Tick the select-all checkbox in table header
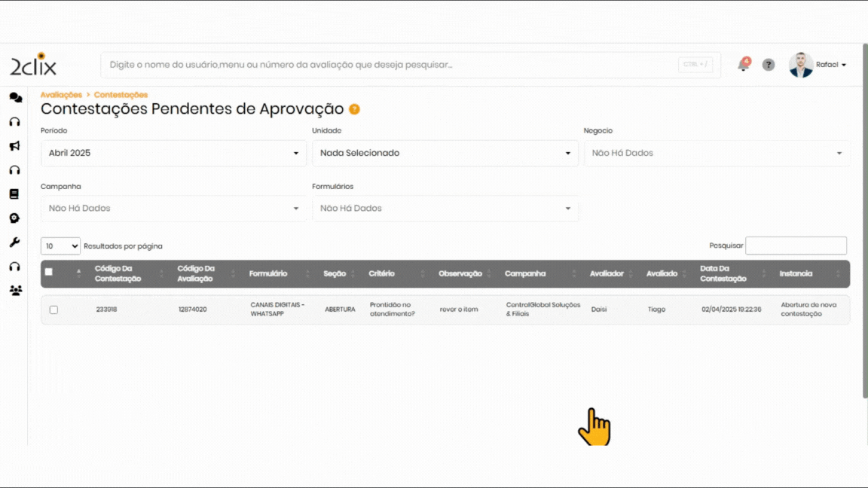The image size is (868, 488). 49,273
